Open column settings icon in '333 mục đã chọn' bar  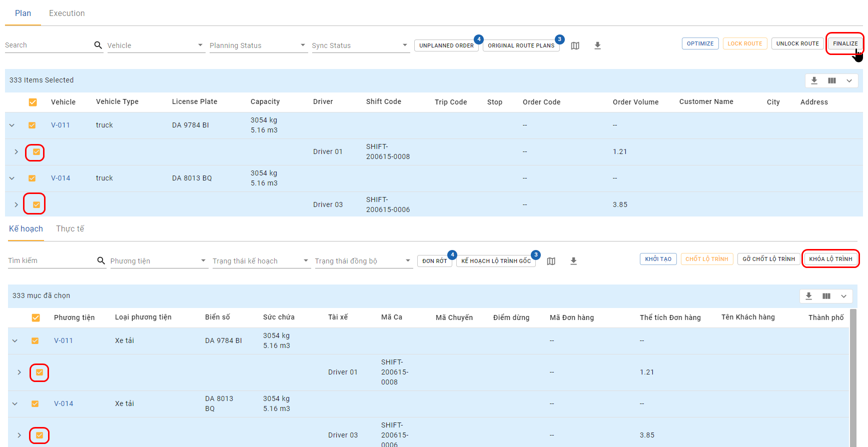coord(826,296)
